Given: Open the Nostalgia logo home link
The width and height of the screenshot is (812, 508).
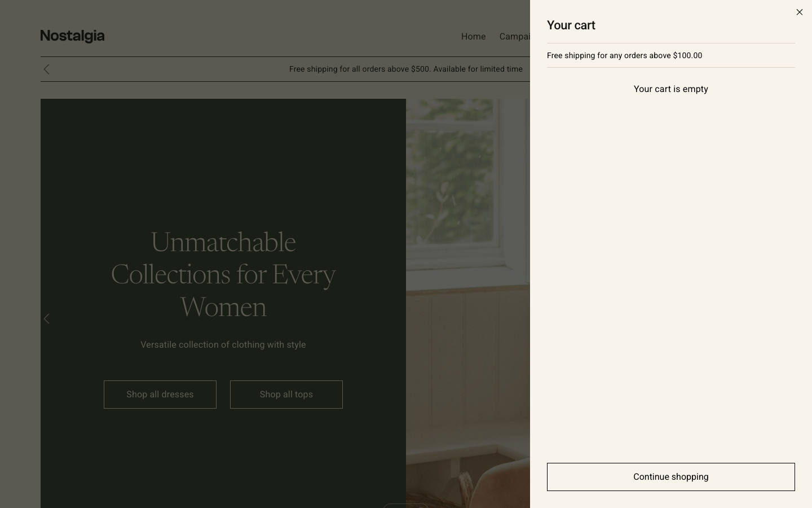Looking at the screenshot, I should (x=72, y=36).
